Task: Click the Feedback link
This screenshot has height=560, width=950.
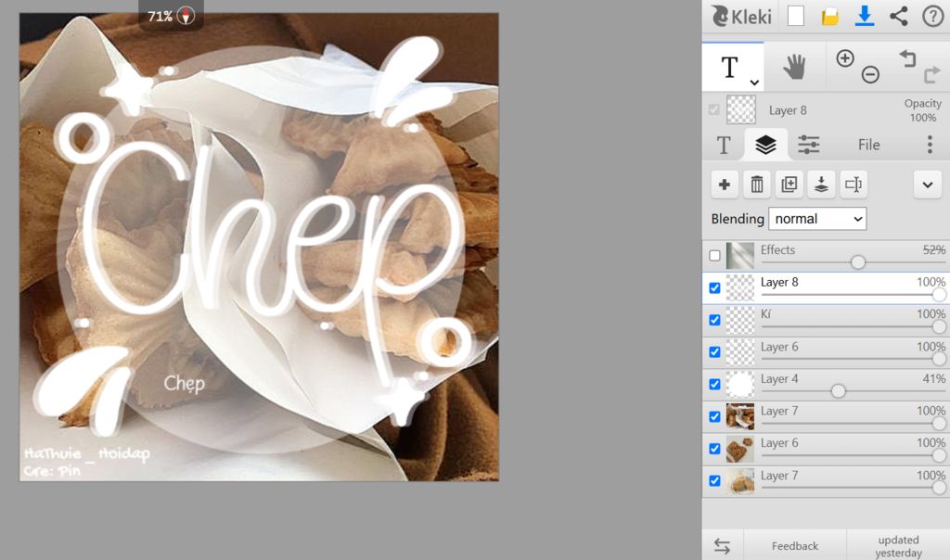Action: pos(795,546)
